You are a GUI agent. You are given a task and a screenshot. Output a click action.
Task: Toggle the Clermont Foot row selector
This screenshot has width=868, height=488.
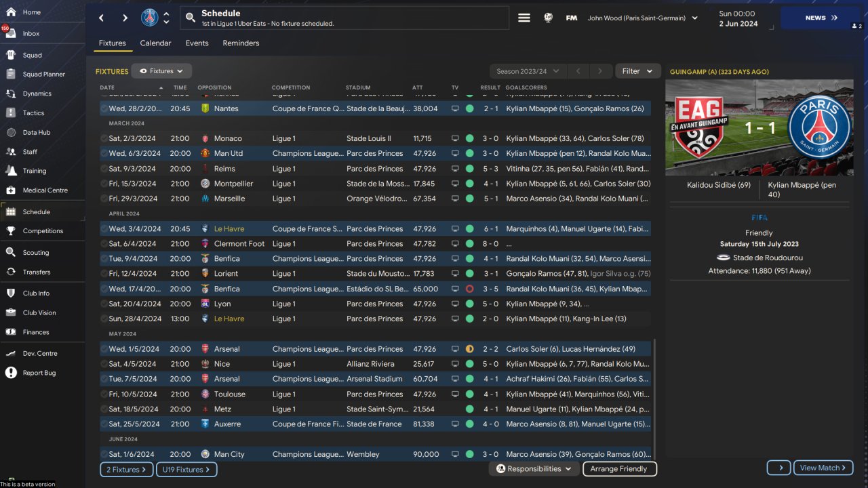[x=104, y=244]
